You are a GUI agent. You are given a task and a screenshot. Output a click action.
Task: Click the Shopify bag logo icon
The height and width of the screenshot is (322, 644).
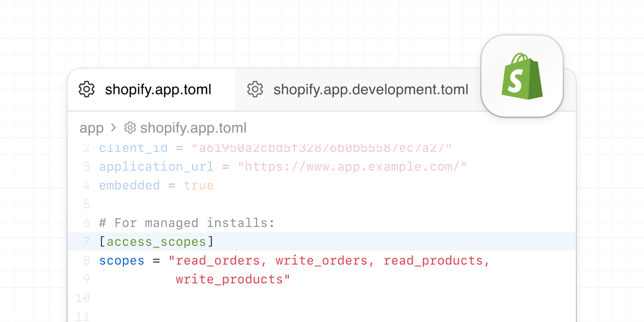(522, 76)
